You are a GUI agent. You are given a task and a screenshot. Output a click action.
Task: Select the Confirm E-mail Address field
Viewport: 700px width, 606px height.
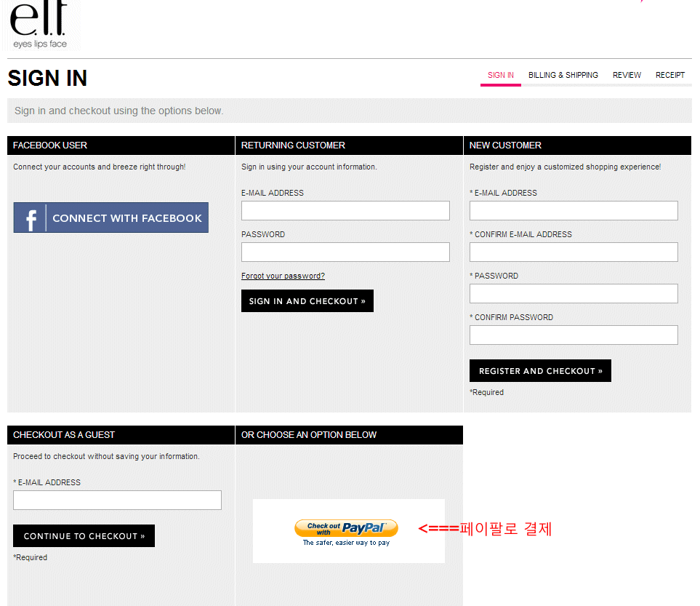pyautogui.click(x=574, y=252)
